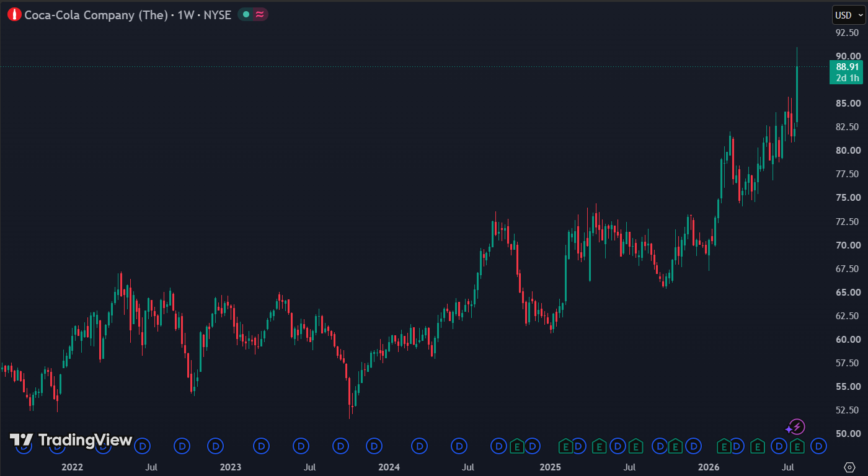The image size is (868, 476).
Task: Open earnings marker just after 2026 label
Action: pyautogui.click(x=724, y=446)
